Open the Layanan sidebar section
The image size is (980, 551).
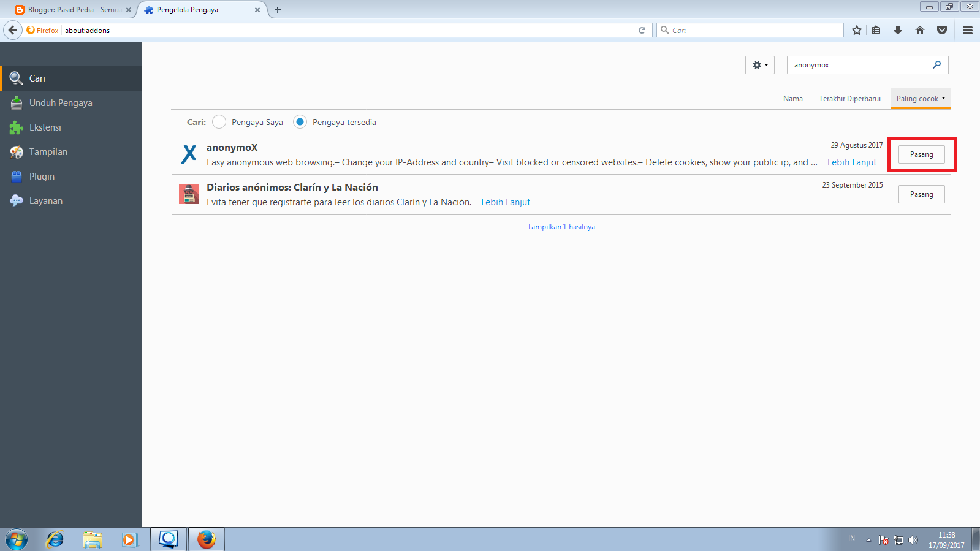tap(70, 201)
